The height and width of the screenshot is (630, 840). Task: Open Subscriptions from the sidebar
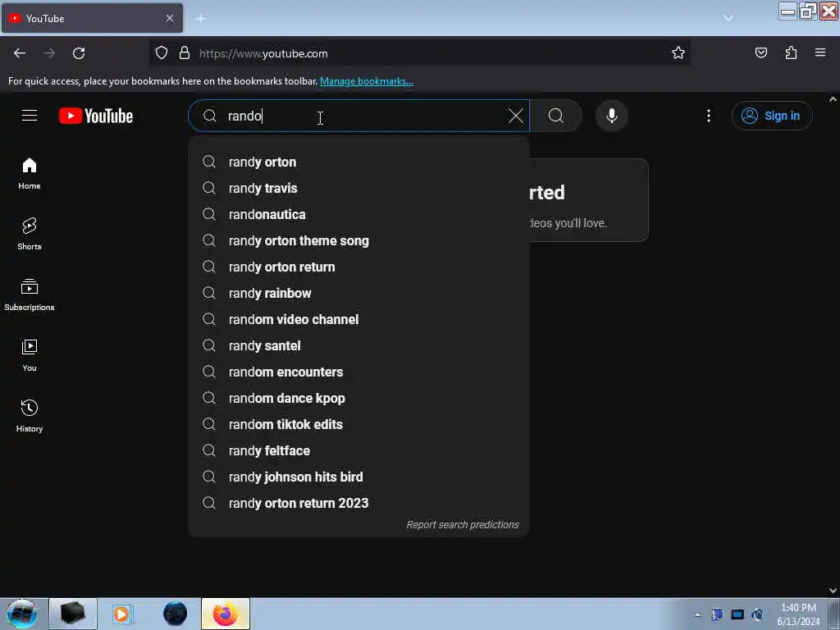(30, 294)
